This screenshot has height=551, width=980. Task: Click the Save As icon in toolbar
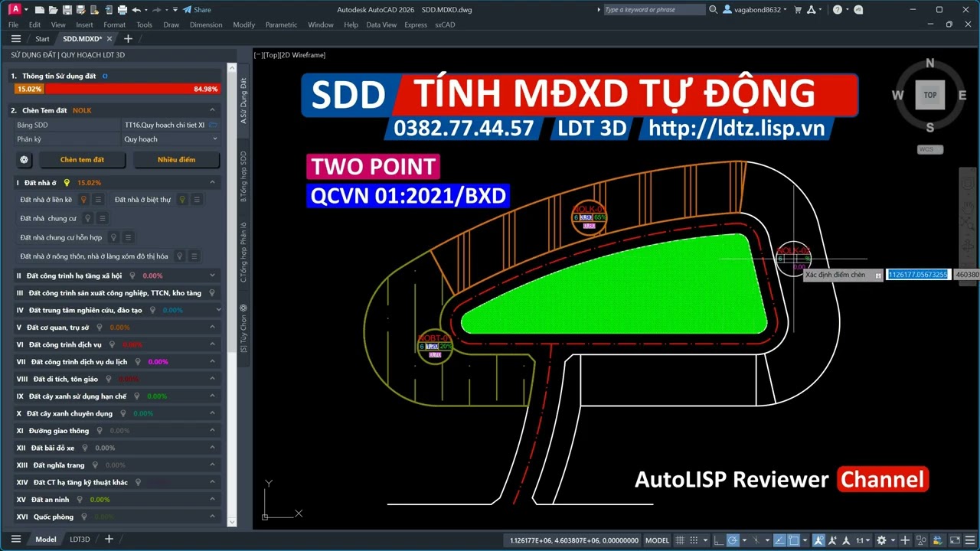point(81,10)
